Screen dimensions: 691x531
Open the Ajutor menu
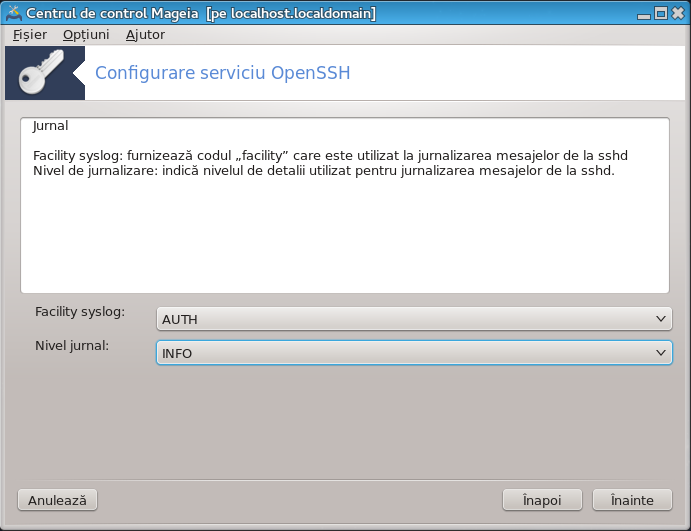(x=145, y=34)
